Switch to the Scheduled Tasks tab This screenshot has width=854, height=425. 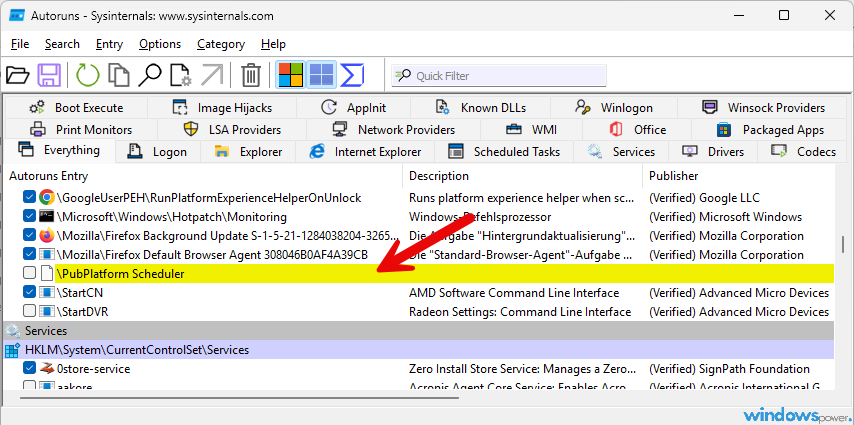(x=504, y=151)
